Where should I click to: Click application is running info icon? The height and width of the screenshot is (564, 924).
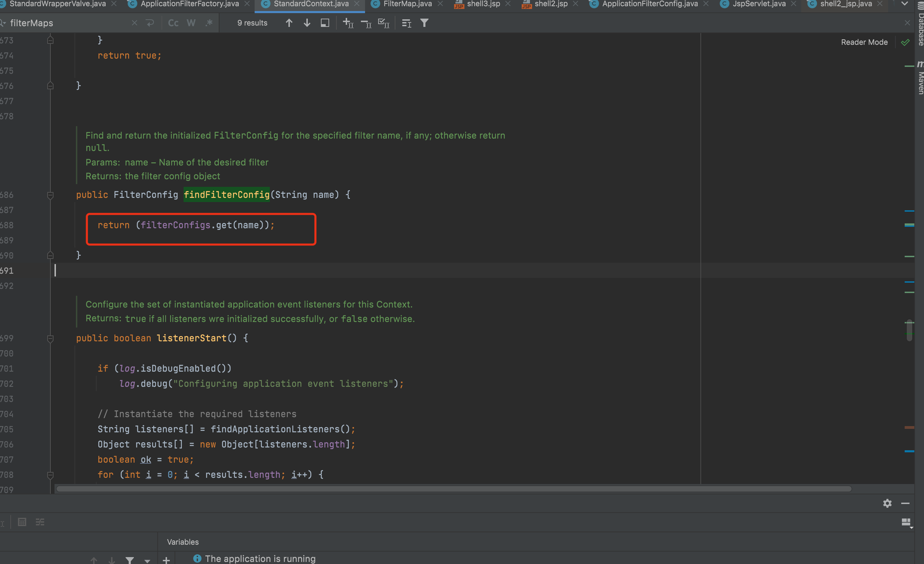(x=197, y=558)
